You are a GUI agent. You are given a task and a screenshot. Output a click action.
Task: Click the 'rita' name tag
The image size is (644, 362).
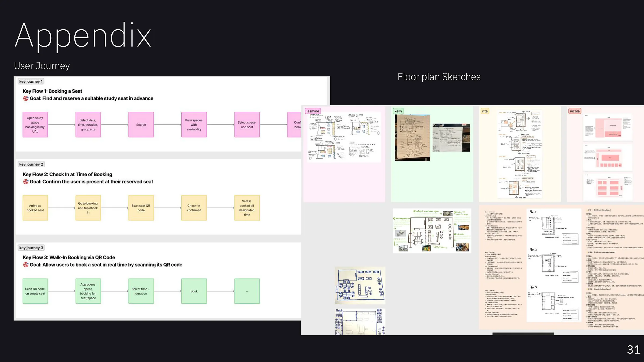tap(485, 111)
